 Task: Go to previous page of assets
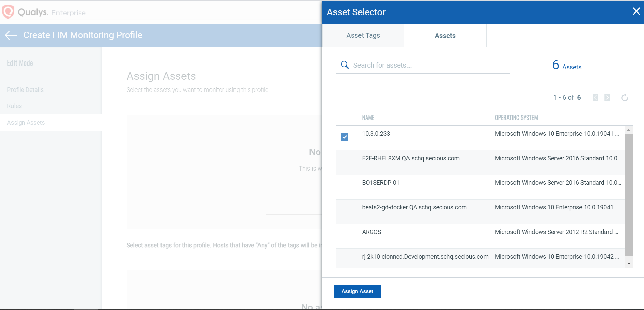(595, 98)
